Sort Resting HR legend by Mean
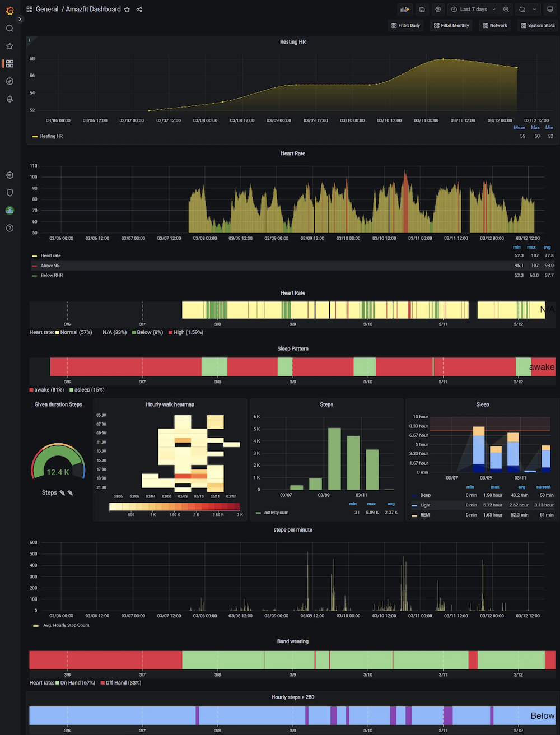Image resolution: width=560 pixels, height=735 pixels. click(x=520, y=128)
